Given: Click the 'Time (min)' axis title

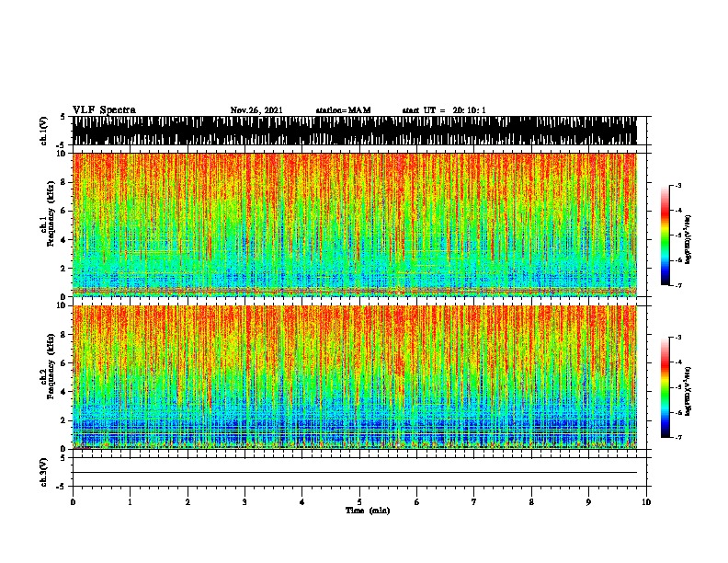Looking at the screenshot, I should click(368, 511).
